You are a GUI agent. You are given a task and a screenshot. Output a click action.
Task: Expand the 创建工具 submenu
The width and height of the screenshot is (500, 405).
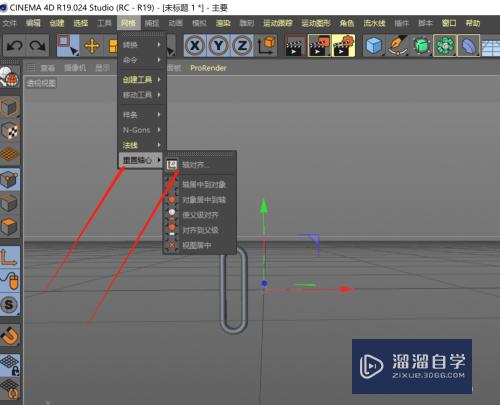(142, 79)
